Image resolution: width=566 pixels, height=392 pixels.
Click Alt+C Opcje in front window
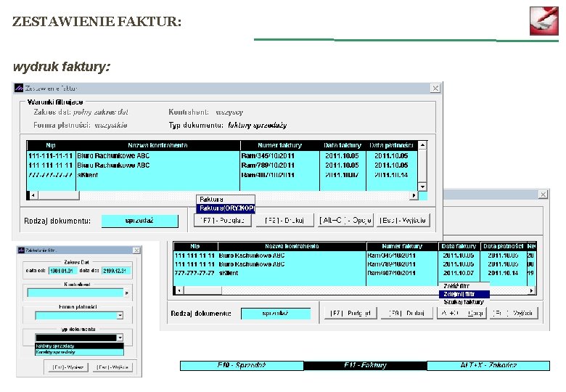pos(345,220)
